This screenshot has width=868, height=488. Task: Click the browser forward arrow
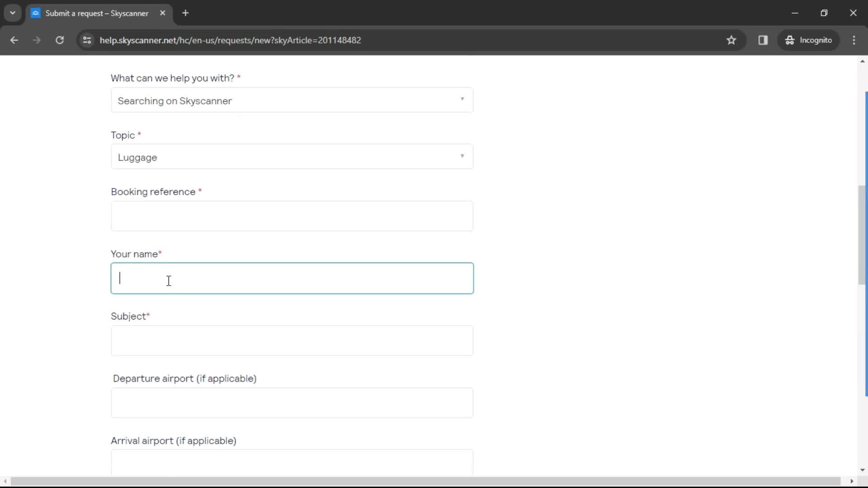(x=37, y=40)
